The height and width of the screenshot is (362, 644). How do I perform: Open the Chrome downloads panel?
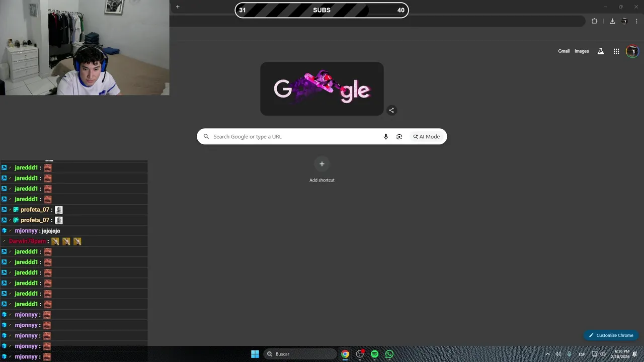click(x=612, y=21)
